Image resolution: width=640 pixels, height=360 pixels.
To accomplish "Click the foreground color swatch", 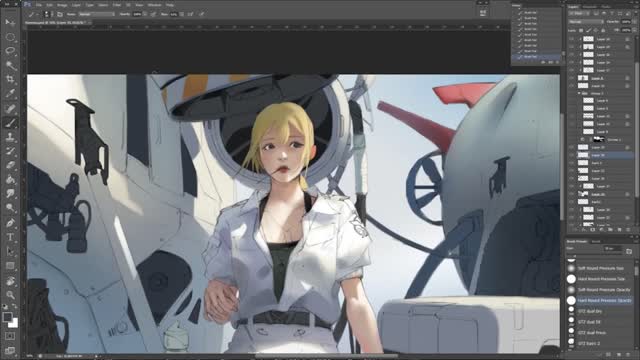I will tap(7, 317).
